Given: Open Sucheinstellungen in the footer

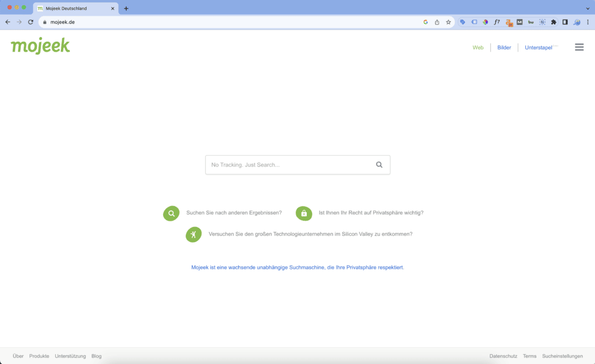Looking at the screenshot, I should tap(562, 356).
